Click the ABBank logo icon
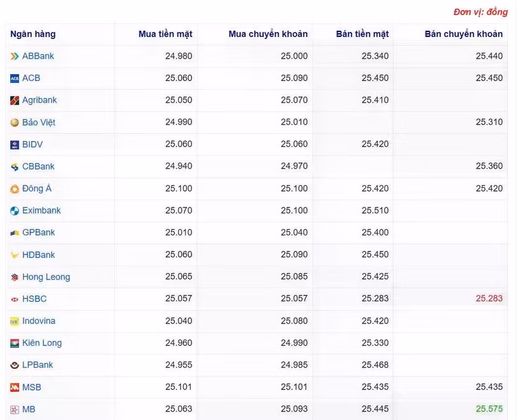This screenshot has height=420, width=517. pos(15,56)
